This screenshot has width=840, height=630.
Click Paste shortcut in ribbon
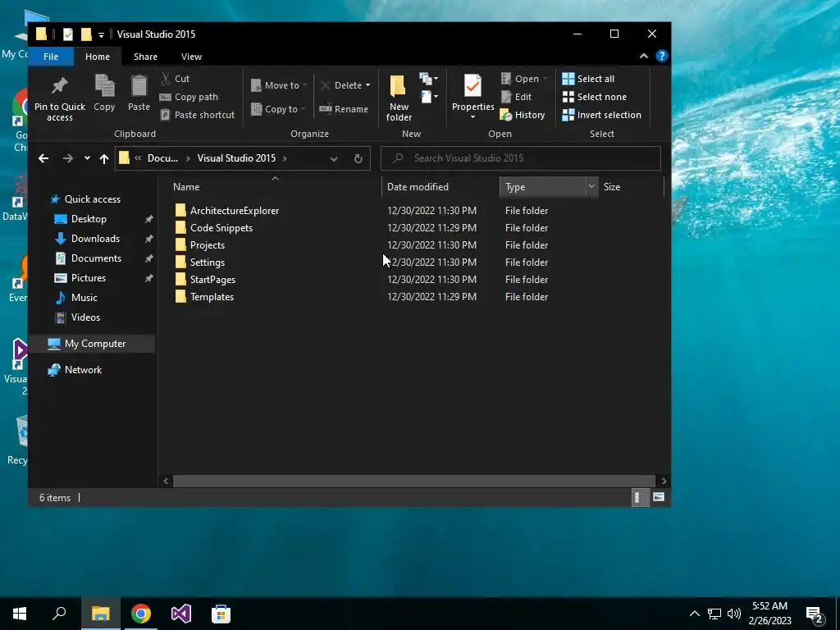pyautogui.click(x=197, y=115)
